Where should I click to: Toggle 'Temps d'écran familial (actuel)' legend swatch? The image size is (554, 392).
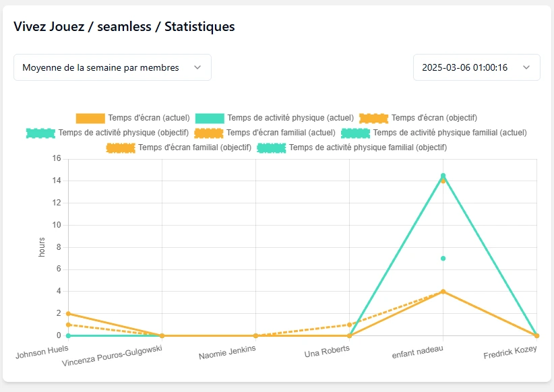coord(209,133)
